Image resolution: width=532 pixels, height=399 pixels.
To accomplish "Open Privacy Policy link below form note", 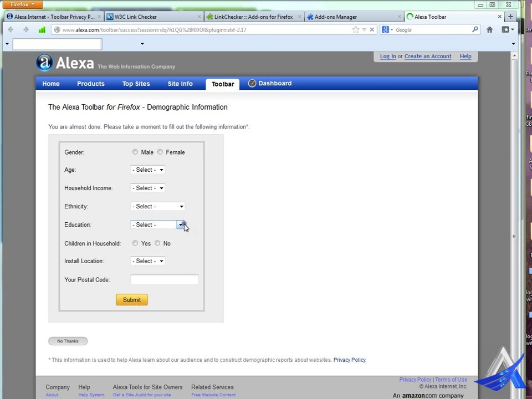I will click(350, 360).
